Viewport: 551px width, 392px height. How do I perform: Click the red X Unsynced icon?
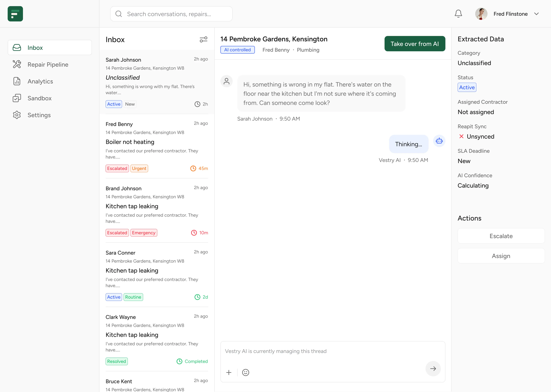click(461, 136)
